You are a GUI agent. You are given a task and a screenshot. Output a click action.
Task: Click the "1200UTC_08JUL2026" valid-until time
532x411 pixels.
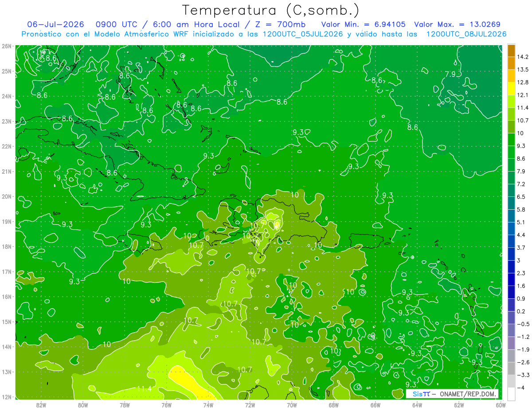pos(466,34)
